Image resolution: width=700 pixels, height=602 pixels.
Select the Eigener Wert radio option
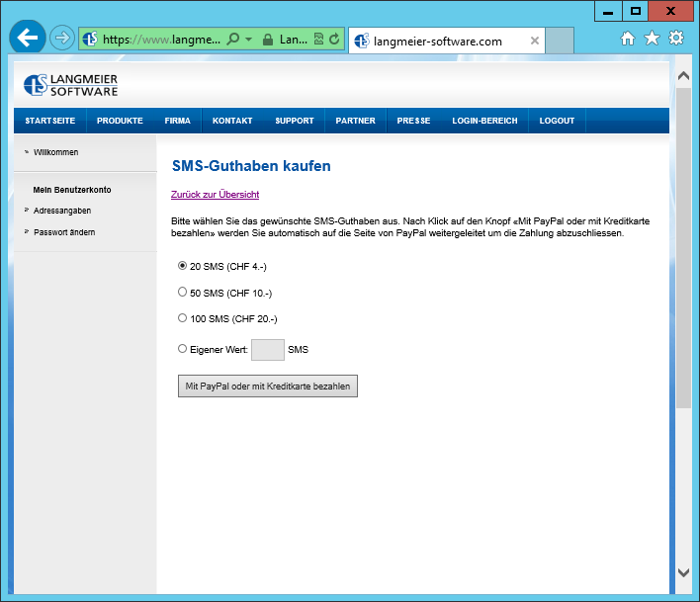[182, 349]
